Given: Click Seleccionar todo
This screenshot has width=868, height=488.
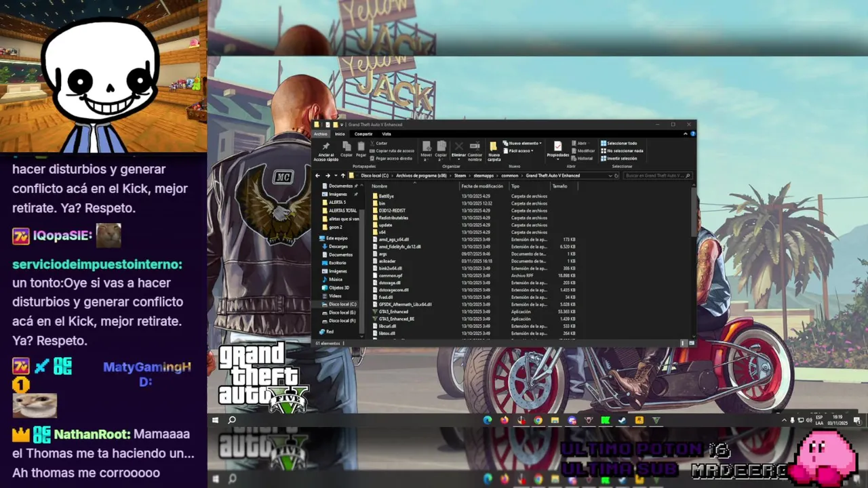Looking at the screenshot, I should 619,143.
